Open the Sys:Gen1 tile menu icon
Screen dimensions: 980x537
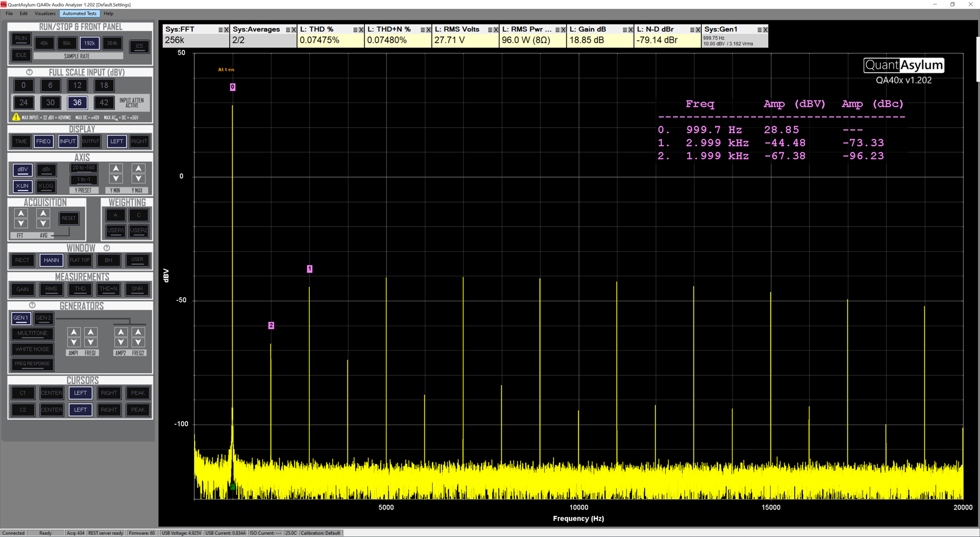coord(759,30)
